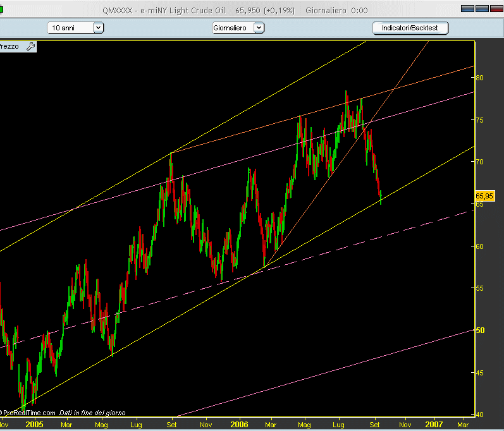The width and height of the screenshot is (504, 431).
Task: Click the 65,95 current price label
Action: click(x=484, y=196)
